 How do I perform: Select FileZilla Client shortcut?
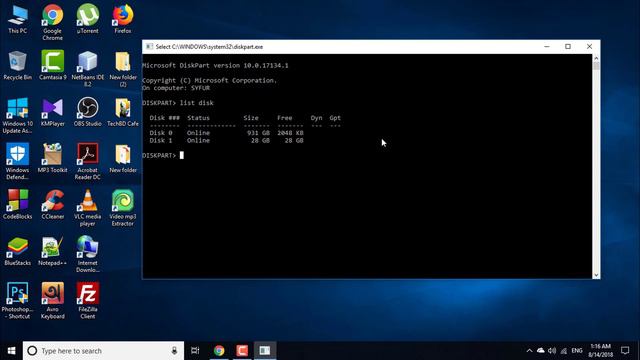pos(88,301)
